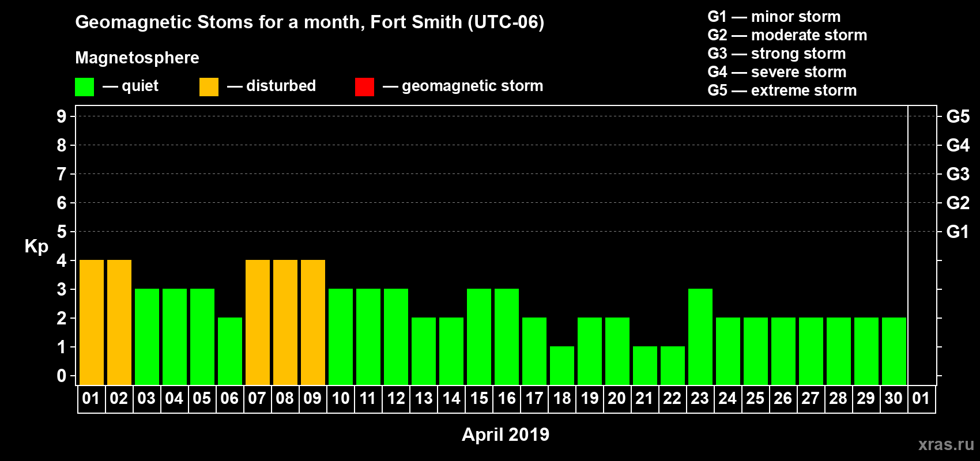This screenshot has width=980, height=461.
Task: Click the green bar for April 03
Action: pos(147,337)
